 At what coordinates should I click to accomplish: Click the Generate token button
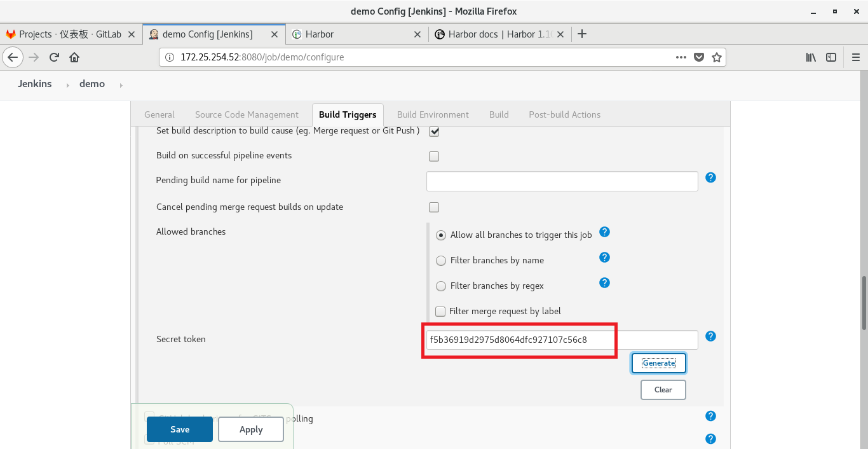tap(659, 363)
